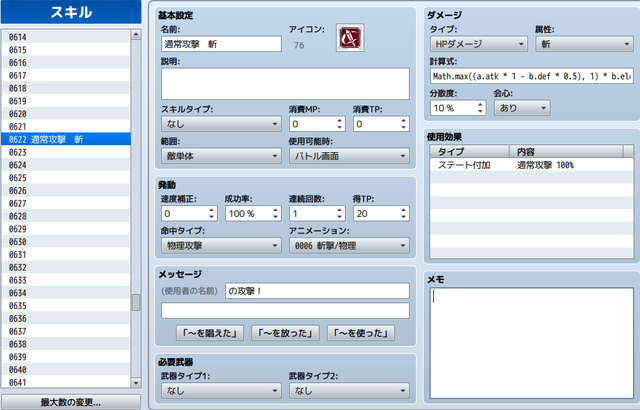Increase 消費TP with the up arrow

coord(404,121)
